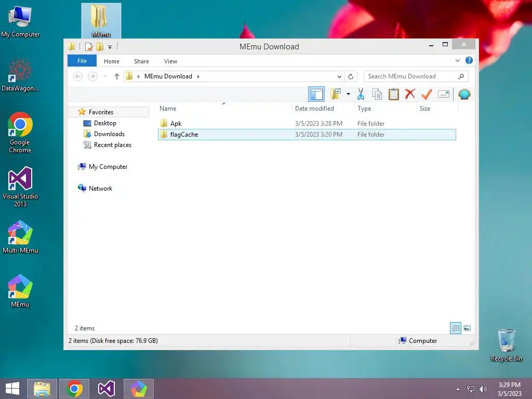Select My Computer in the navigation pane
The image size is (532, 399).
pyautogui.click(x=108, y=167)
